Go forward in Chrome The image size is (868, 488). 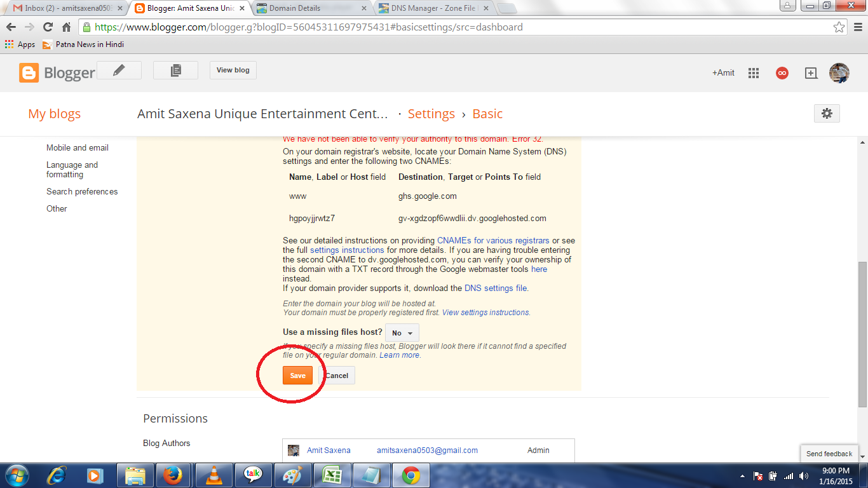[29, 27]
